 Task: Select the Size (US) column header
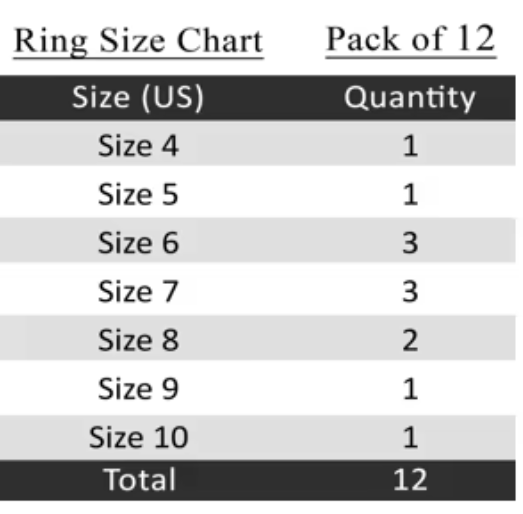[x=138, y=98]
